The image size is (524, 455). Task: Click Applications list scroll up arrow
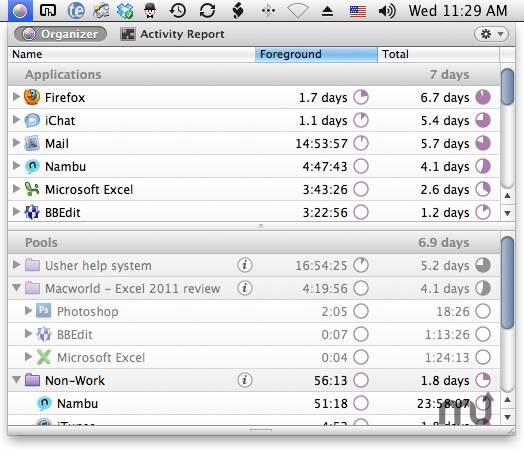[508, 196]
